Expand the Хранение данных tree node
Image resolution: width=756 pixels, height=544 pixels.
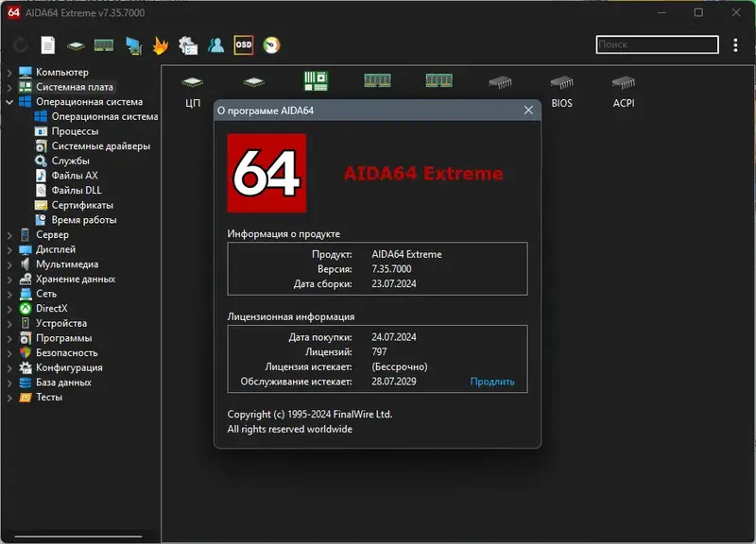(x=9, y=280)
